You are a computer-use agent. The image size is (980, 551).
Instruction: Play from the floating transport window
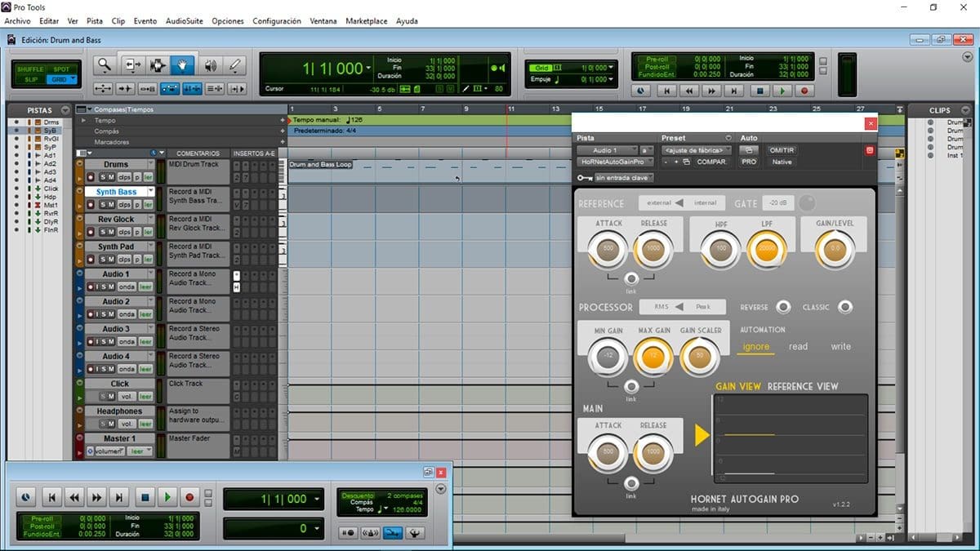tap(167, 497)
